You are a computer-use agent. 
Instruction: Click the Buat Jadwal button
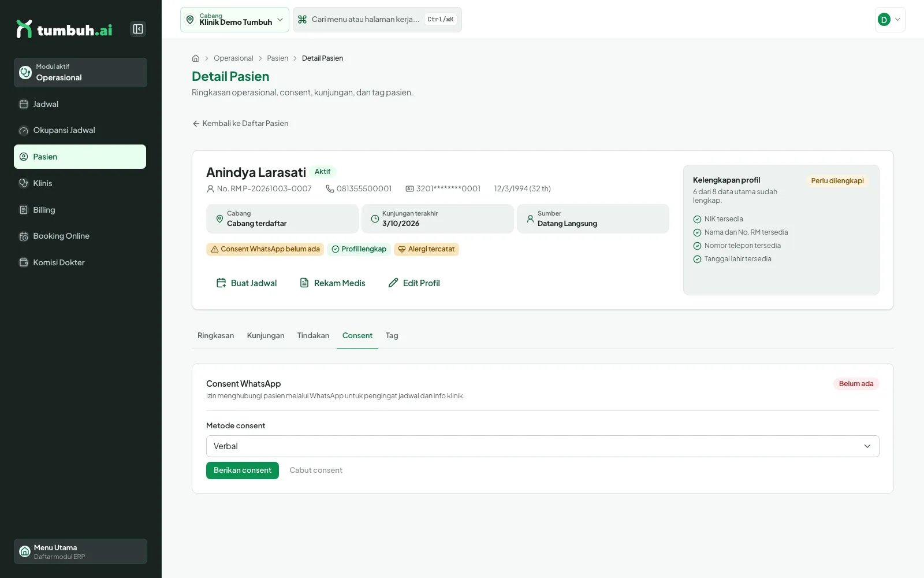pyautogui.click(x=247, y=283)
